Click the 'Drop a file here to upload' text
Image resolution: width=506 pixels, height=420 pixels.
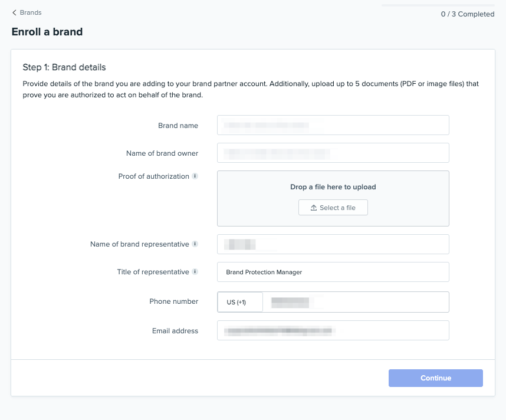point(333,187)
